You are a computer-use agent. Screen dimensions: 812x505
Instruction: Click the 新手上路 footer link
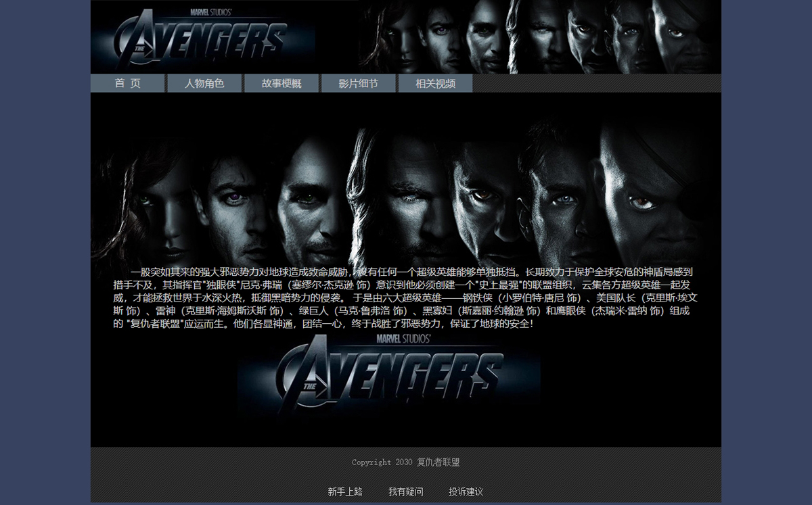click(345, 491)
